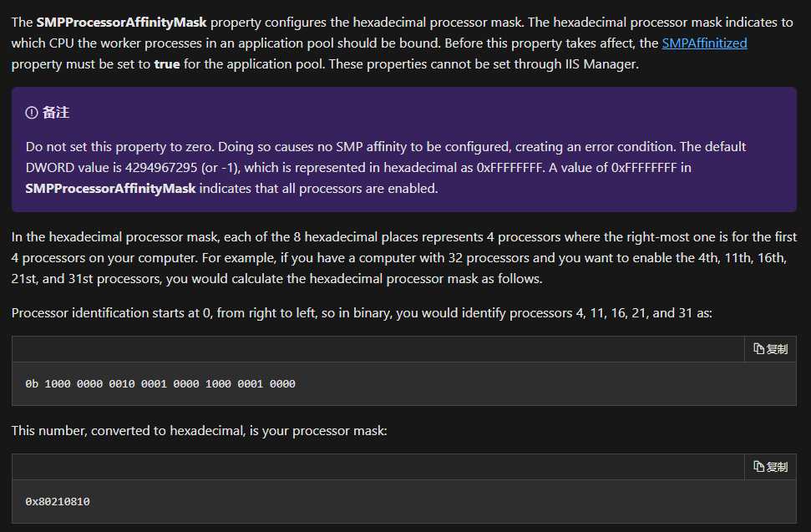Click line starting Processor identification starts at 0
811x532 pixels.
pos(362,313)
